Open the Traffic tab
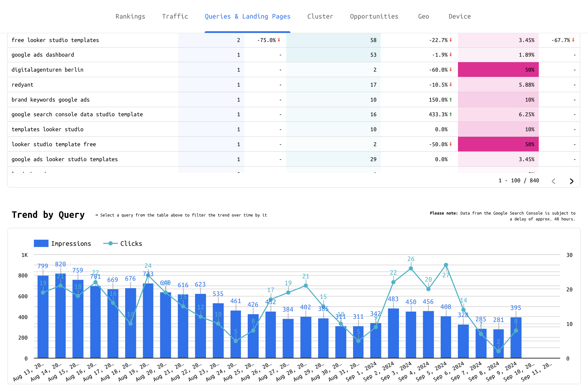 [x=175, y=16]
